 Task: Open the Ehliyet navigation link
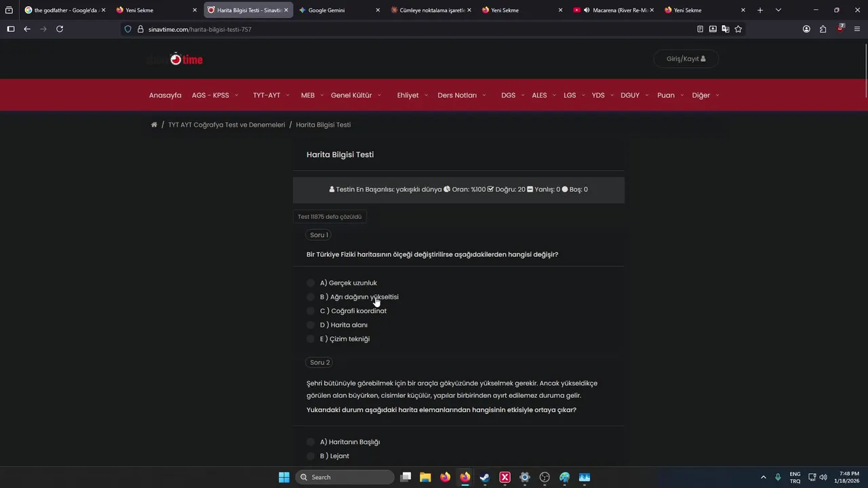tap(408, 96)
